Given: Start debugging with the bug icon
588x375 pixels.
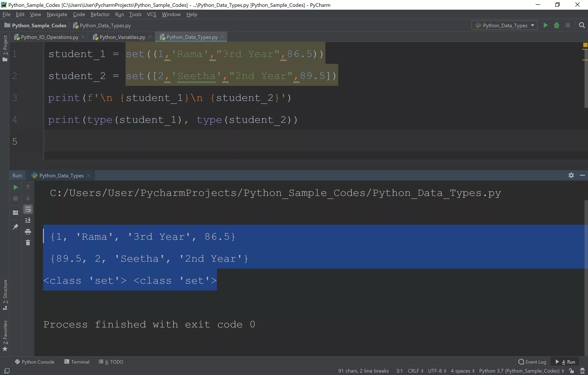Looking at the screenshot, I should [556, 25].
